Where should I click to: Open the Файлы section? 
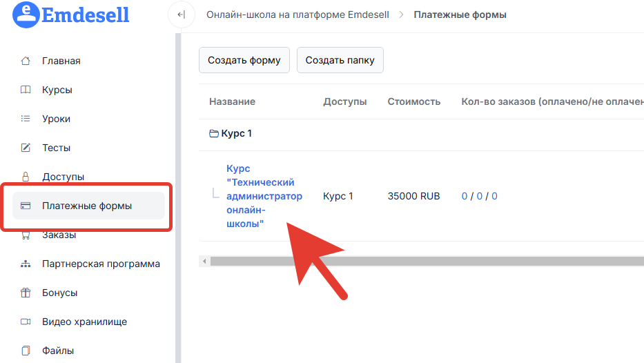pyautogui.click(x=58, y=351)
